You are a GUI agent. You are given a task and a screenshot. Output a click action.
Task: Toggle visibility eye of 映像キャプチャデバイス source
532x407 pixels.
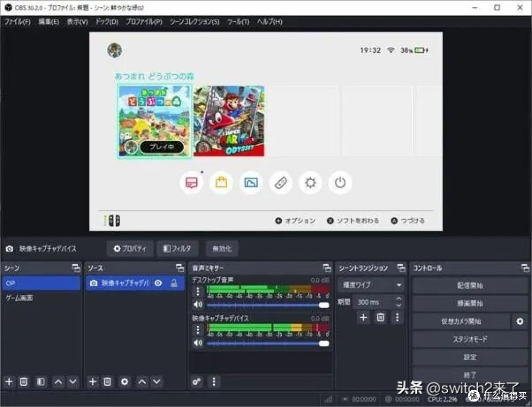(x=158, y=283)
